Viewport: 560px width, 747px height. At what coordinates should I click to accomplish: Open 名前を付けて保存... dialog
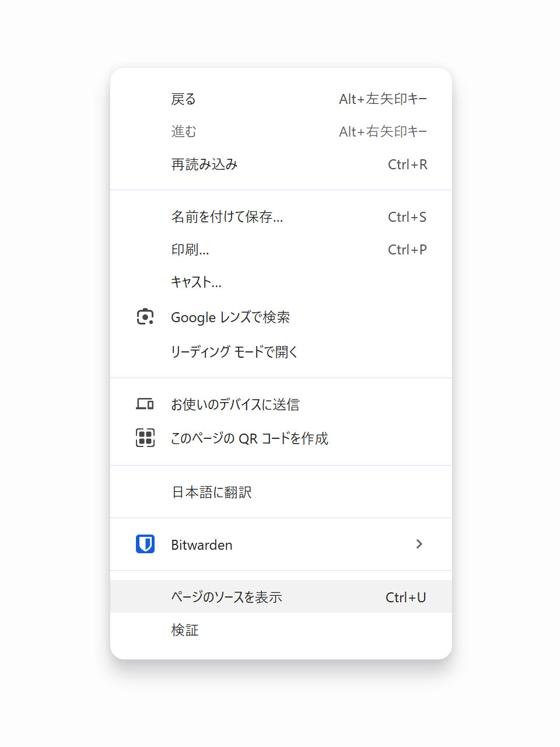click(281, 217)
